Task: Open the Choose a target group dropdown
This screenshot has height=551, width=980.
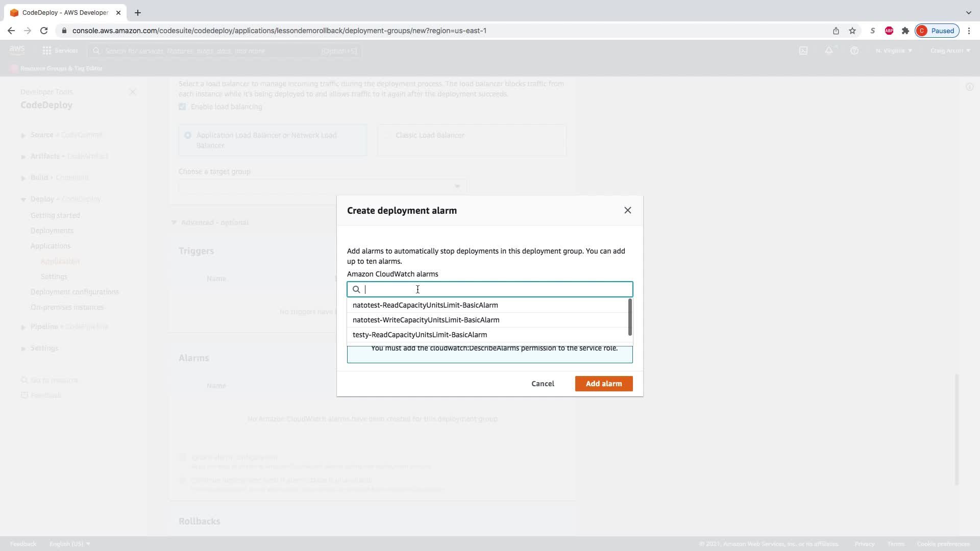Action: 323,186
